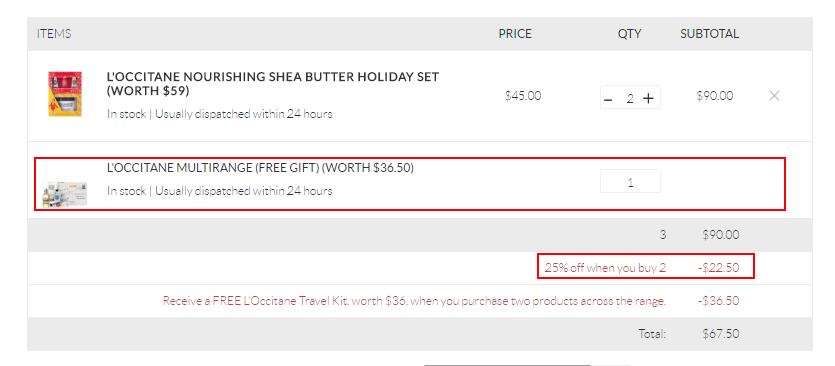
Task: Remove Shea Butter Holiday Set with X icon
Action: point(774,96)
